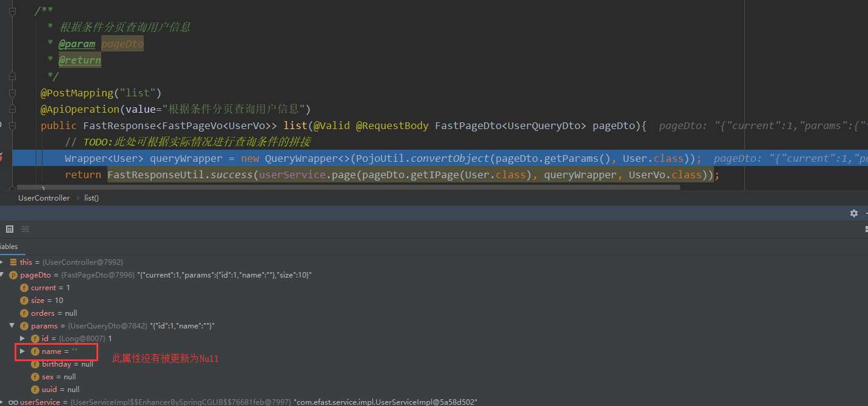Screen dimensions: 868x406
Task: Click the field icon beside 'size'
Action: click(24, 301)
